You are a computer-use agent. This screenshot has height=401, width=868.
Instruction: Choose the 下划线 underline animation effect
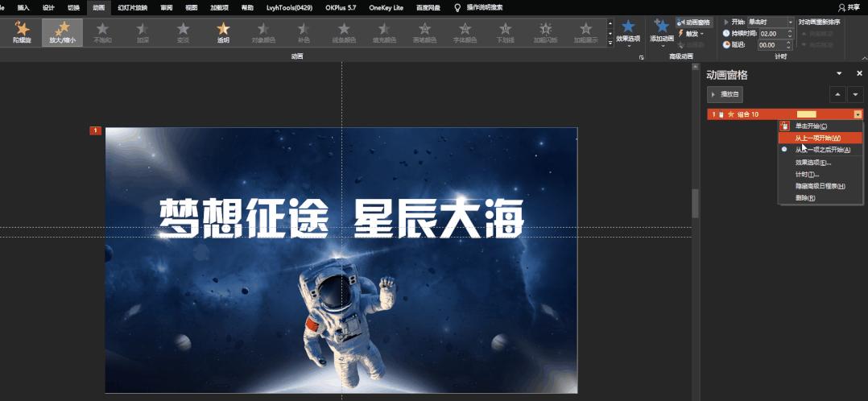point(506,32)
